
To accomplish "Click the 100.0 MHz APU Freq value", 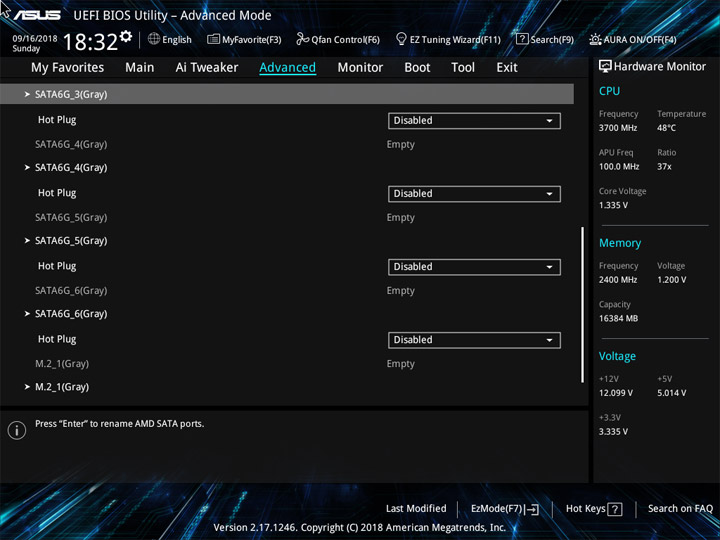I will tap(619, 166).
